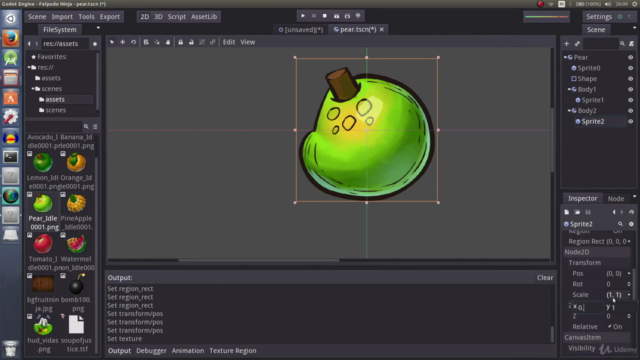Screen dimensions: 640x360
Task: Open the Pos value dropdown arrow
Action: 629,273
